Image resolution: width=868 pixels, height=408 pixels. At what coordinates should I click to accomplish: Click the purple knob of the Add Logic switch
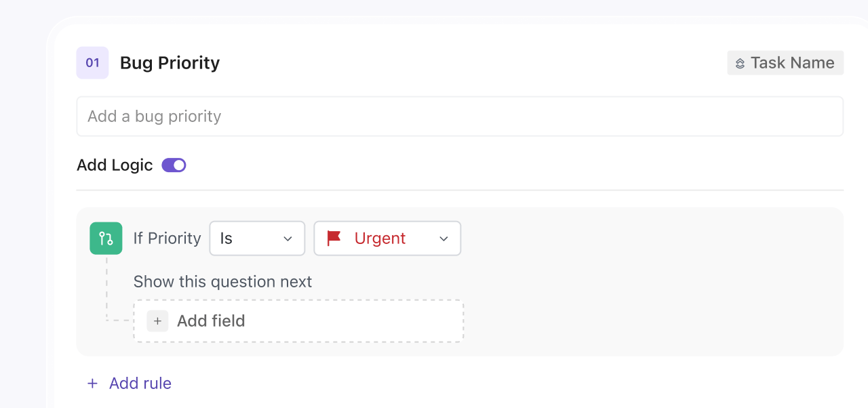(x=178, y=165)
